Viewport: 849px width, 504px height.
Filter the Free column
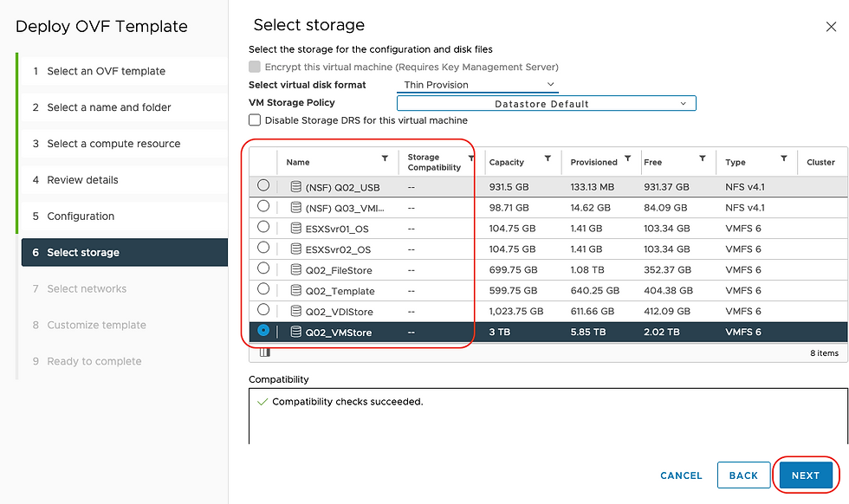703,158
